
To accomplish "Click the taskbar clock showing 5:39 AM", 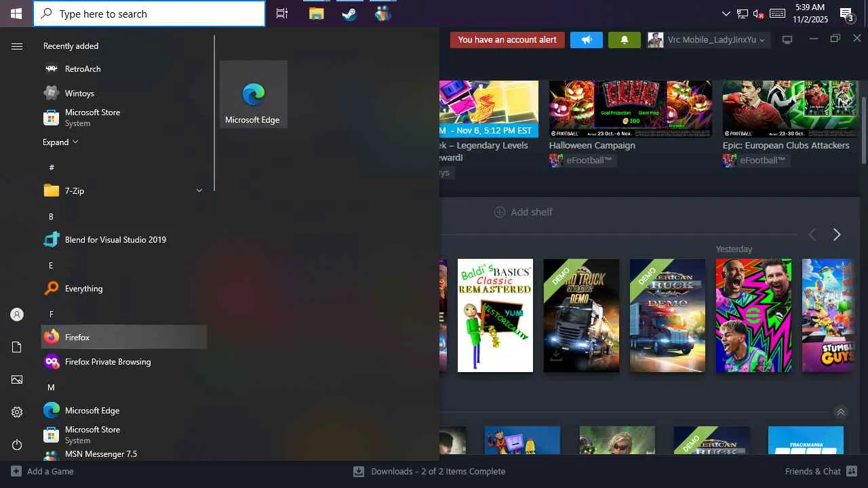I will [x=810, y=14].
